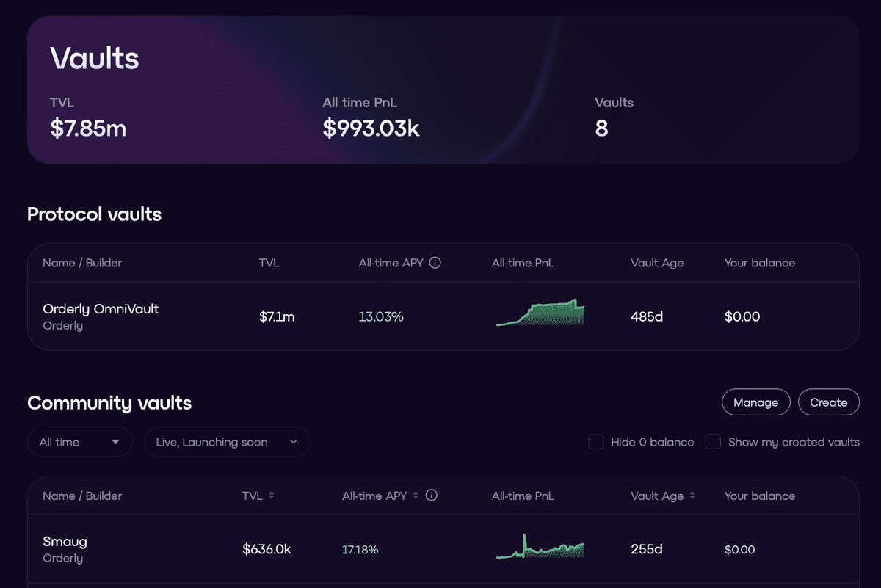Sort community vaults by Vault Age arrows

coord(692,496)
